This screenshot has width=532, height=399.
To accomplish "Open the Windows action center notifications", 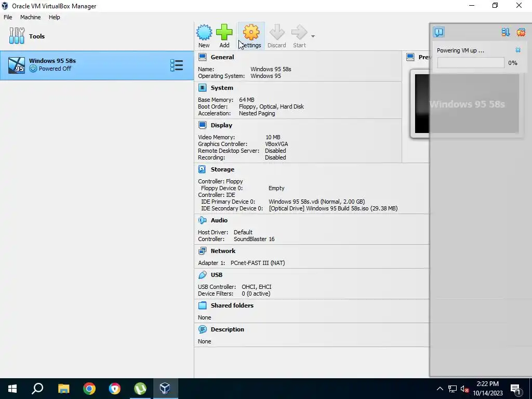I will [x=516, y=389].
